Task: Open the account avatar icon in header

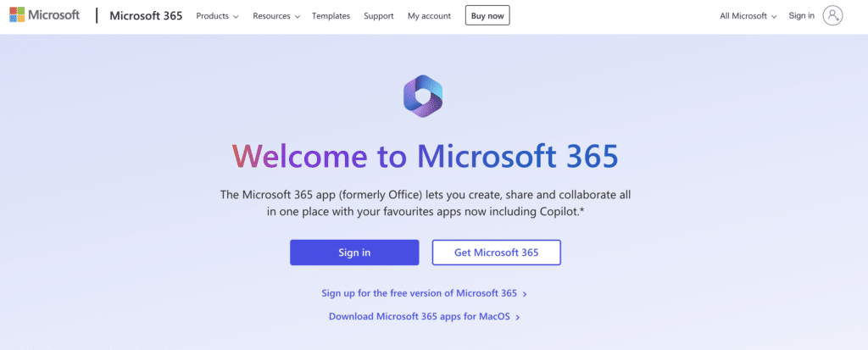Action: (x=832, y=15)
